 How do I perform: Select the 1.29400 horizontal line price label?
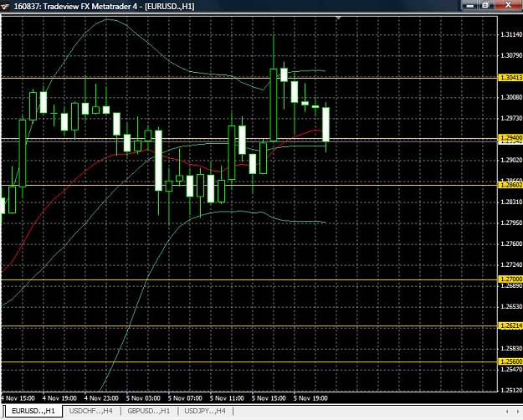510,138
